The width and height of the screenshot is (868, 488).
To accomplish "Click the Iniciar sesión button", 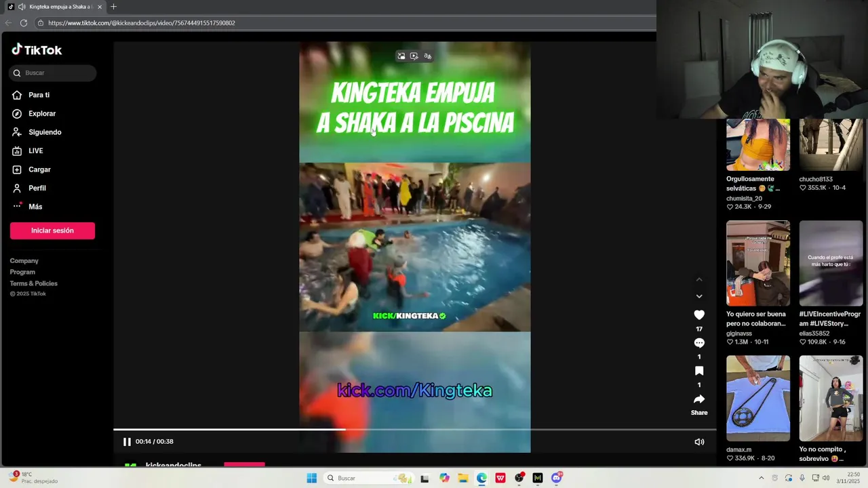I will point(52,230).
